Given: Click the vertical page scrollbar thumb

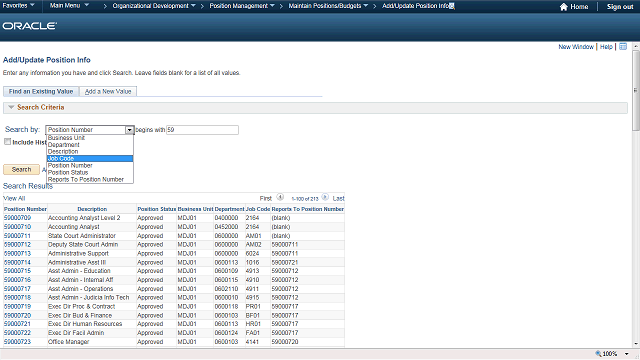Looking at the screenshot, I should pyautogui.click(x=636, y=90).
